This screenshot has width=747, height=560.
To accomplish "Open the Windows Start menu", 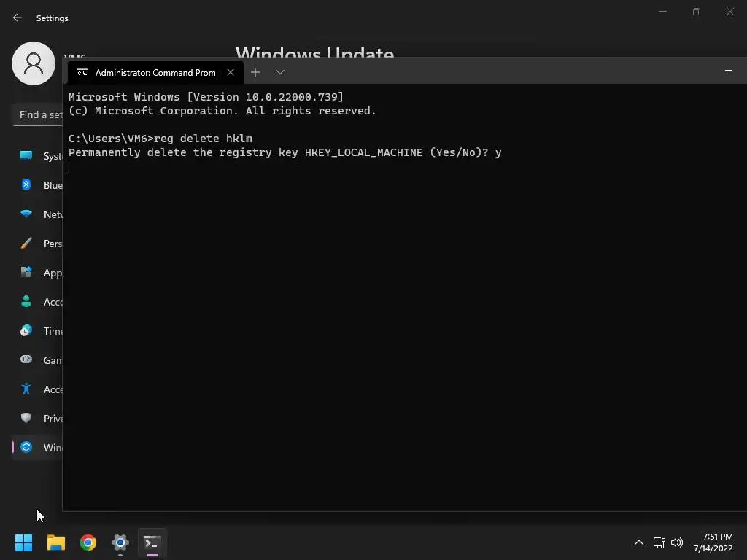I will coord(23,542).
